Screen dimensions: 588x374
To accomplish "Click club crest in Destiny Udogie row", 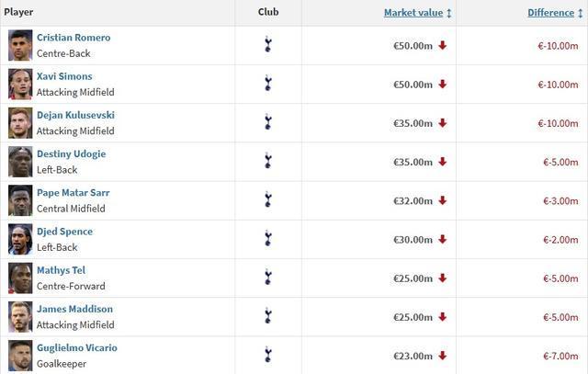I will [267, 161].
